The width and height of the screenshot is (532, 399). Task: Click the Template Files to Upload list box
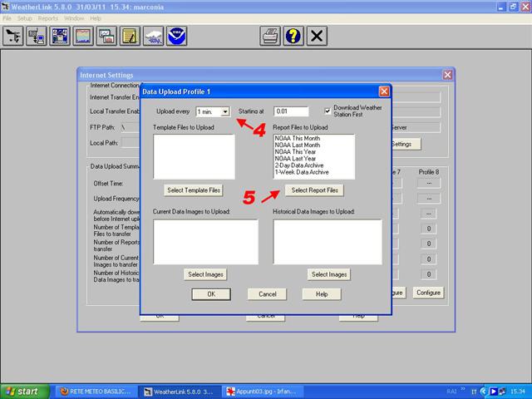[194, 157]
